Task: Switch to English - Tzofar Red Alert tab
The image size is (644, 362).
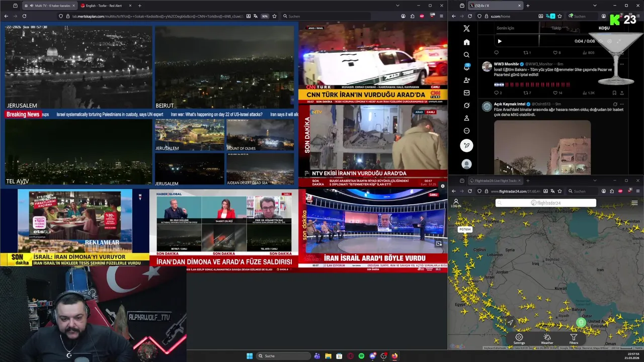Action: click(105, 6)
